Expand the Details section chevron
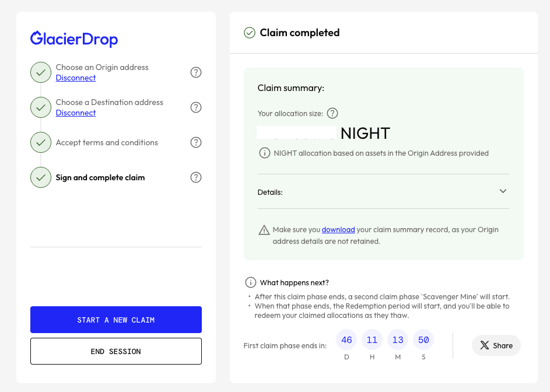 tap(503, 191)
